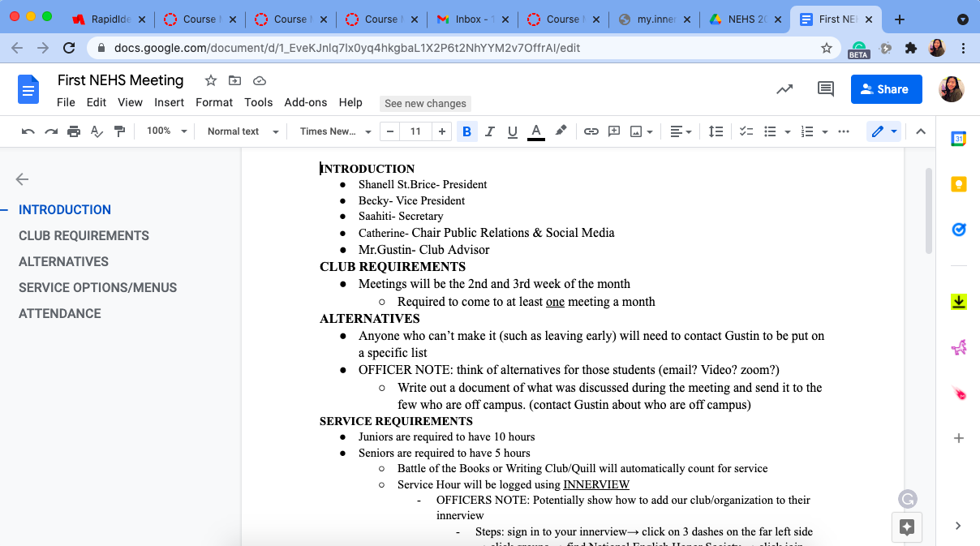Screen dimensions: 980x546
Task: Open the Times New Roman font dropdown
Action: click(335, 131)
